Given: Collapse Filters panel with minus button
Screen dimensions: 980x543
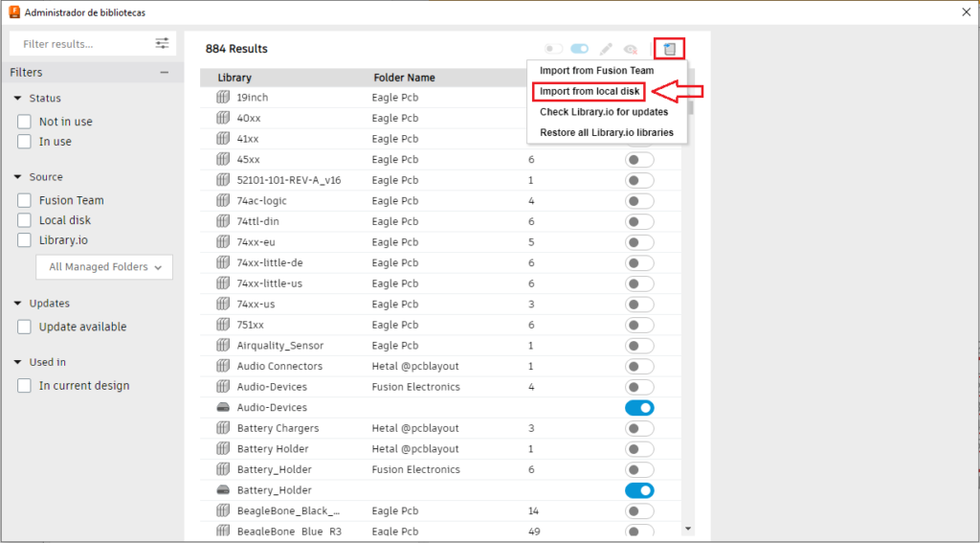Looking at the screenshot, I should coord(165,73).
